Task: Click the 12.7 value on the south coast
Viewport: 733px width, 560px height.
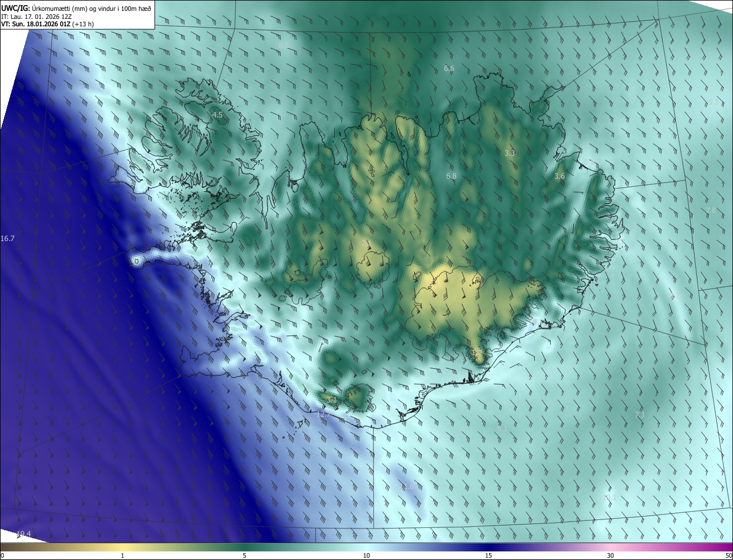Action: click(323, 414)
